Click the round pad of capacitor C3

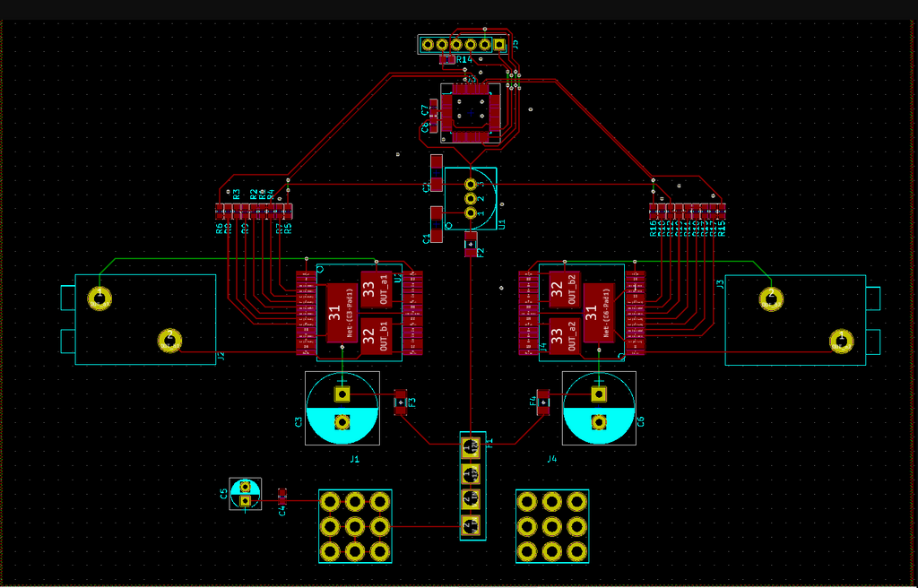[342, 421]
